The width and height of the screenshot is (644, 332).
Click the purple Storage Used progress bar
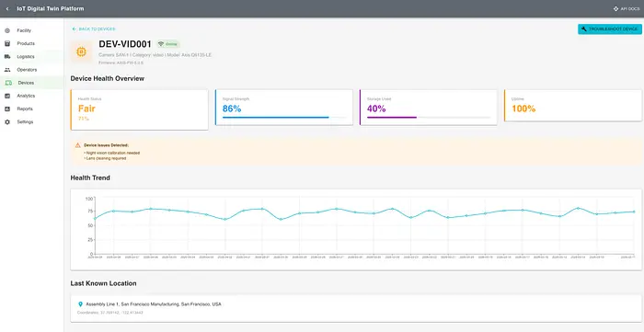click(x=429, y=118)
